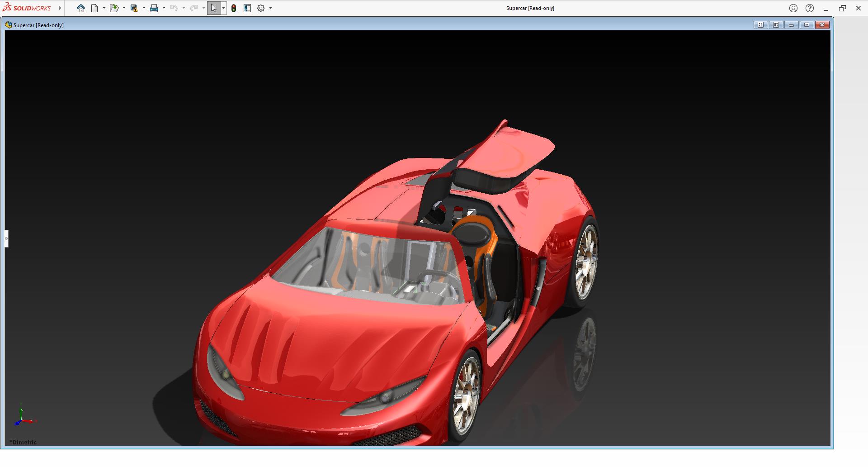
Task: Open the user login account icon
Action: (x=793, y=8)
